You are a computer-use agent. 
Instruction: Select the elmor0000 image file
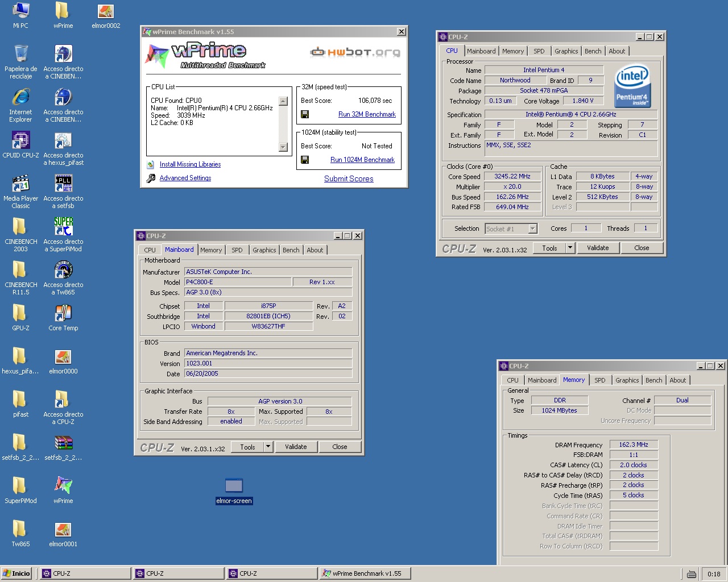click(x=63, y=356)
